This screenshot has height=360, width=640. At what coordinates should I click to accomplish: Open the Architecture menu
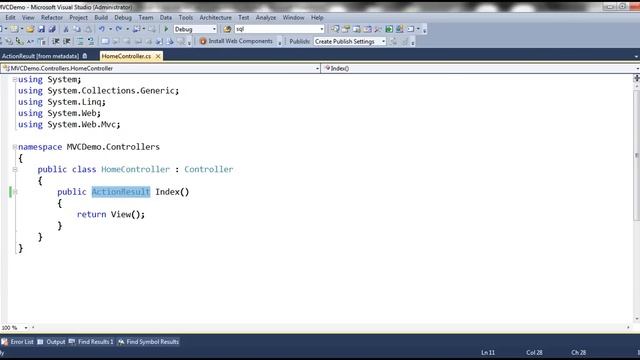(216, 18)
